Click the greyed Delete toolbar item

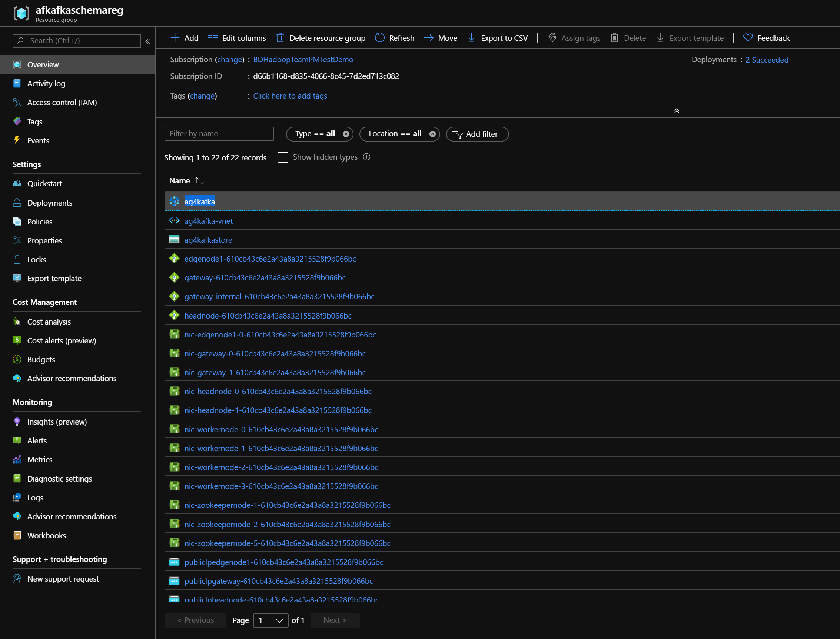[x=628, y=38]
